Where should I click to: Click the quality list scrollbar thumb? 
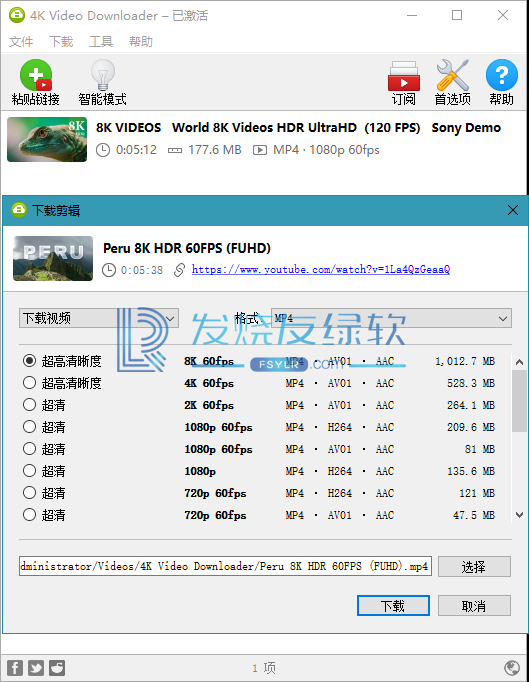click(519, 401)
